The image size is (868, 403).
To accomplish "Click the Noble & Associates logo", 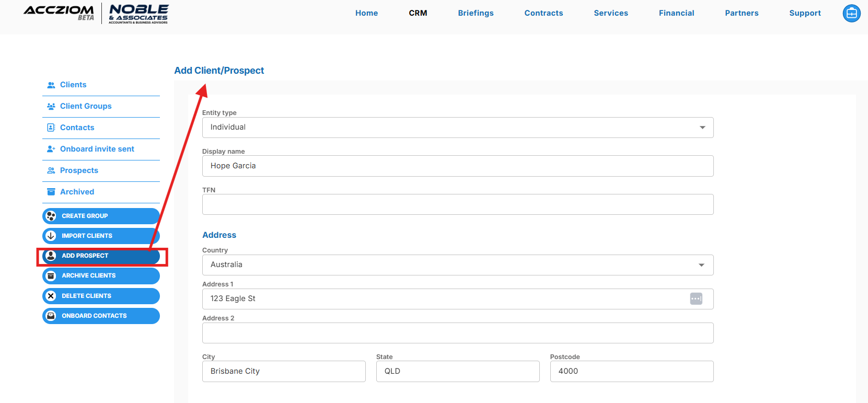I will click(x=138, y=14).
